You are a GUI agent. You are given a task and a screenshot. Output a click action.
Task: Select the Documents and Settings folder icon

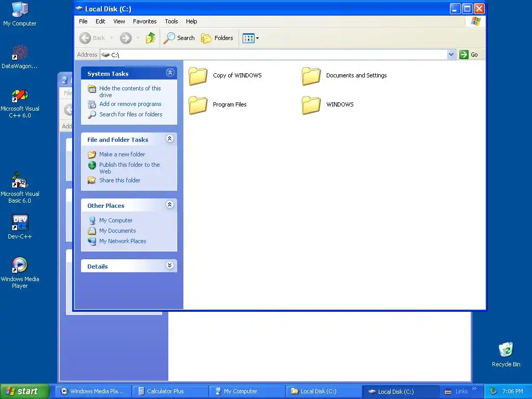pos(311,76)
